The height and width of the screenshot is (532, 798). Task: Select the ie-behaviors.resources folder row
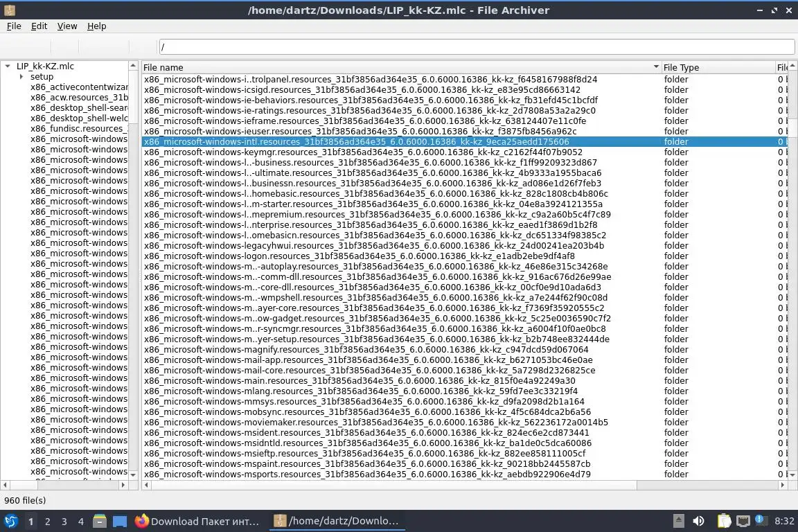point(465,100)
